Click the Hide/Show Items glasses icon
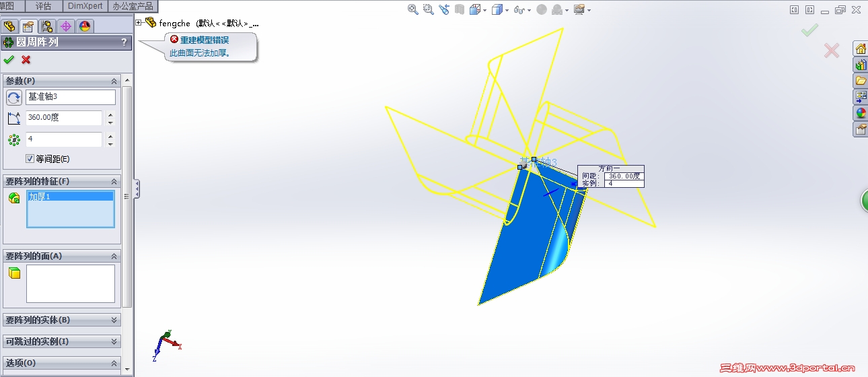Image resolution: width=868 pixels, height=377 pixels. click(519, 10)
